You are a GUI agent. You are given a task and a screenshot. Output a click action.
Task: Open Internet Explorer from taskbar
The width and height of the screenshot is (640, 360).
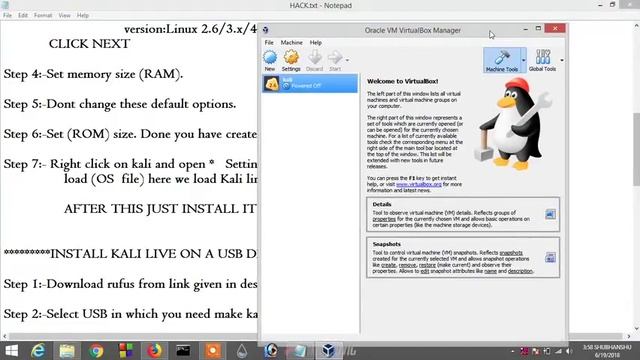(x=38, y=351)
